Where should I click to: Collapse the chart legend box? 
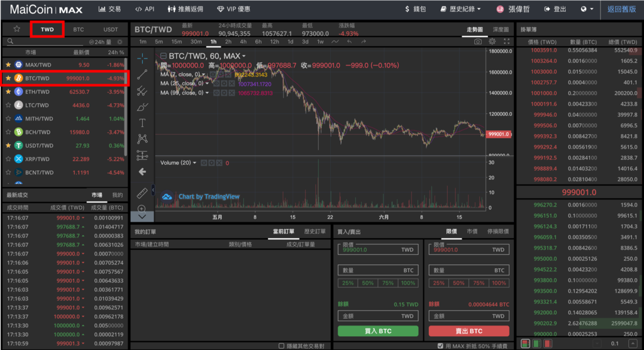click(164, 56)
